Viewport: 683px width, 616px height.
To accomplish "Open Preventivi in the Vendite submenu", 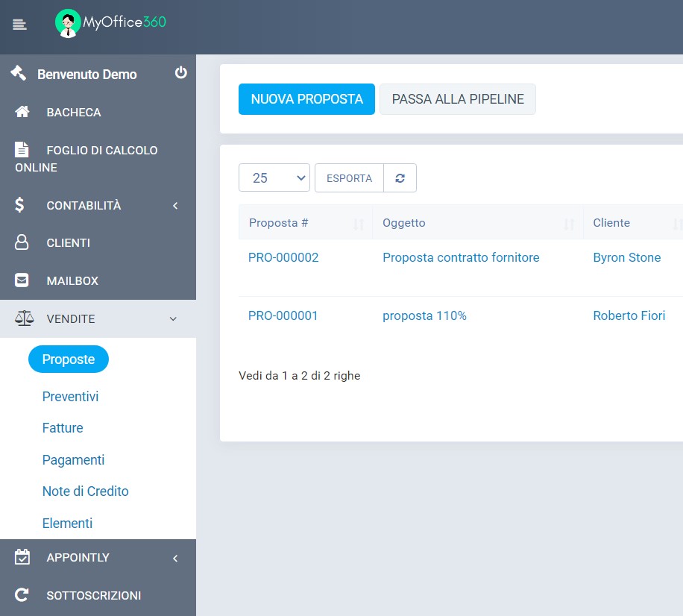I will 70,397.
